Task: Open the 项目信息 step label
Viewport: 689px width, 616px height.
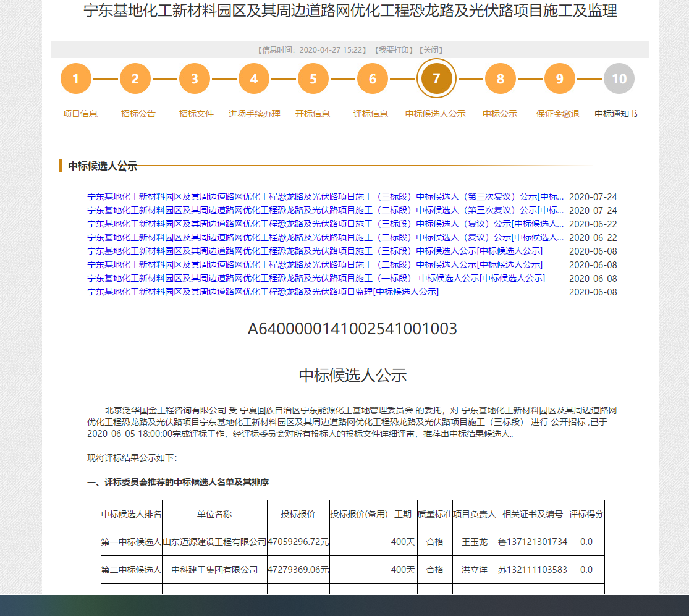Action: point(80,114)
